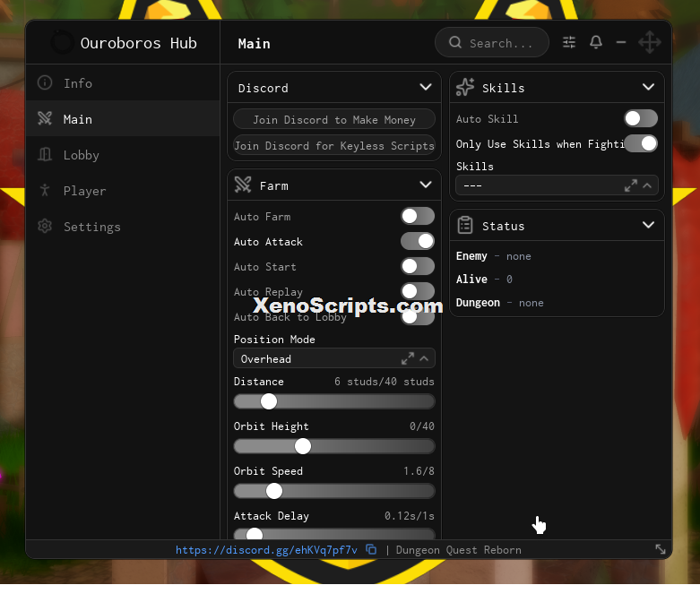Copy the Discord link with copy icon

[371, 549]
